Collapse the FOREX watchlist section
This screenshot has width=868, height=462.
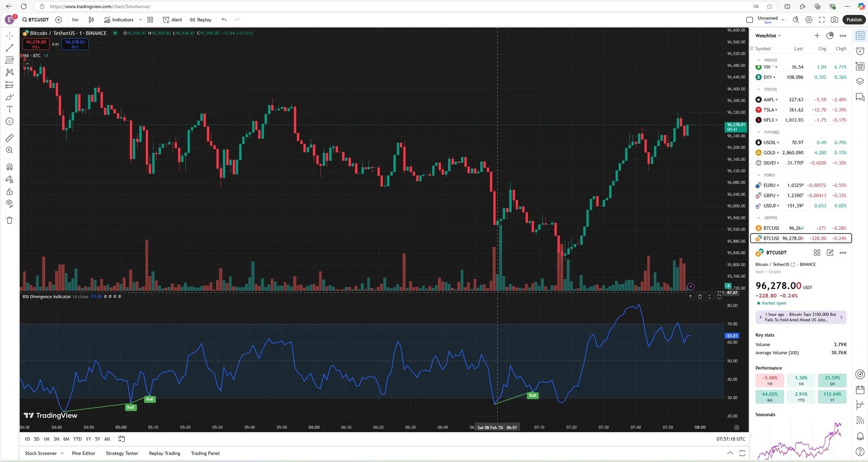[x=759, y=175]
